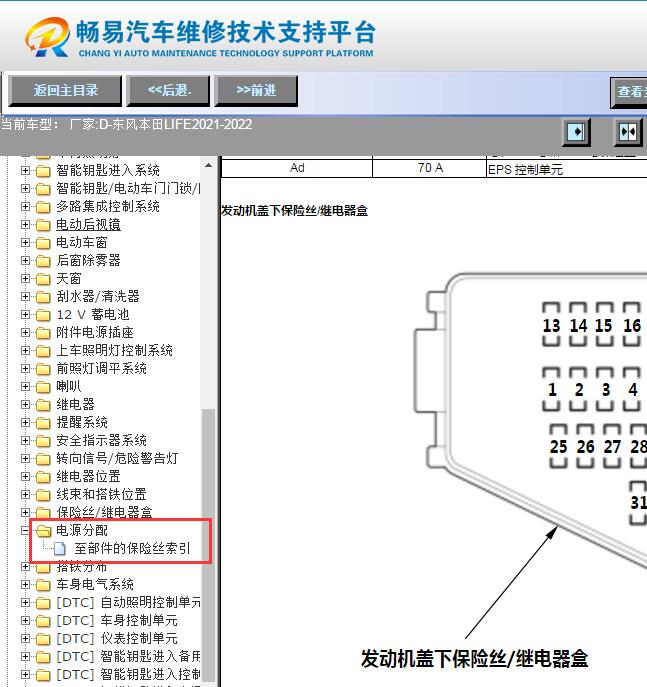
Task: Select the [DTC] 智能钥匙进入控制 tree item
Action: [x=128, y=674]
